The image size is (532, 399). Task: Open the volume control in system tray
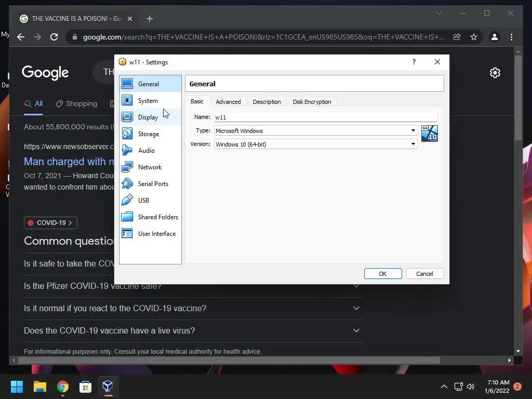[x=471, y=387]
